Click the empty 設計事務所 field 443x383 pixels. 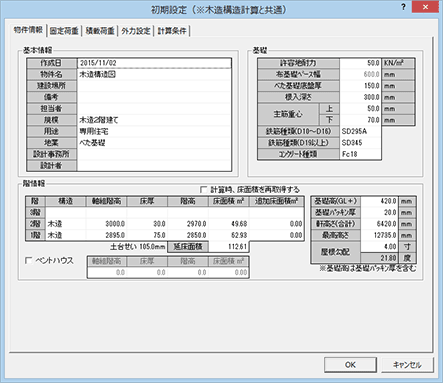154,154
